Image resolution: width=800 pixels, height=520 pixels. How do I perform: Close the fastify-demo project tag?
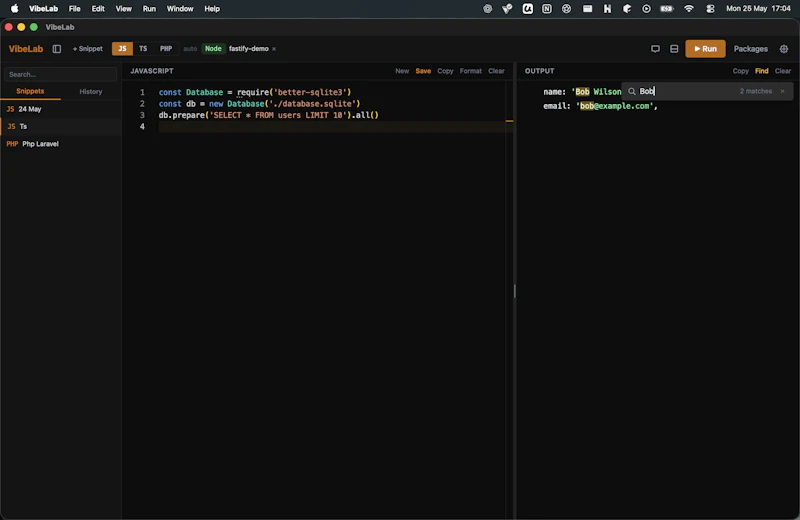274,49
